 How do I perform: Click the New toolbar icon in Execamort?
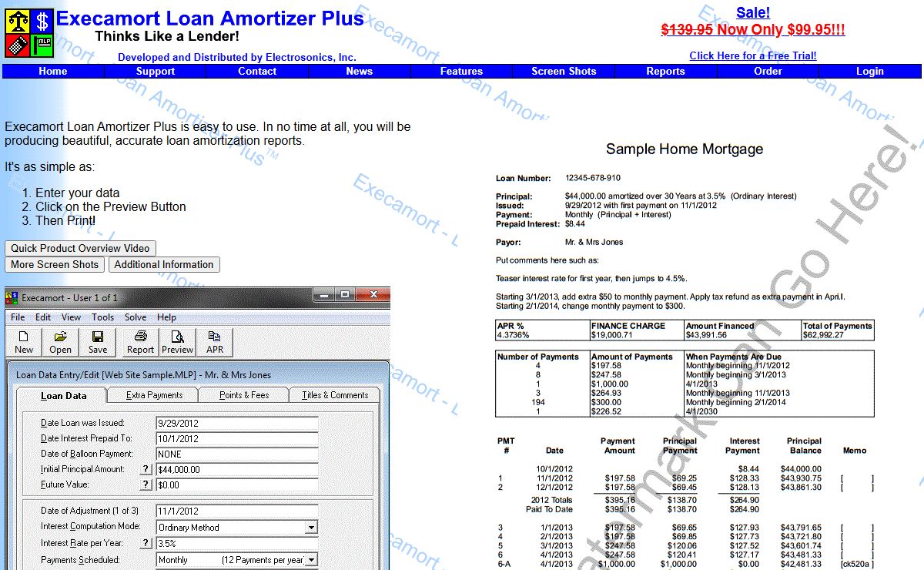(x=24, y=342)
